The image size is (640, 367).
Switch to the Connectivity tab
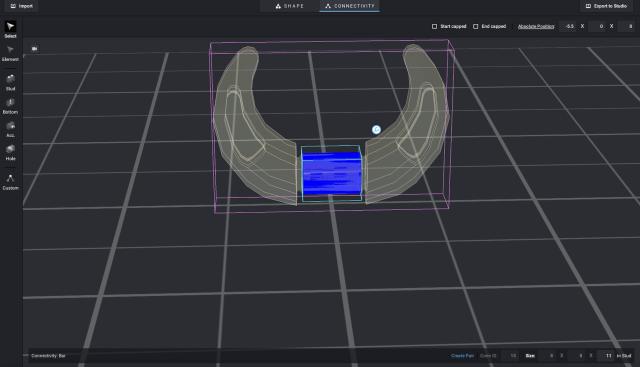350,6
